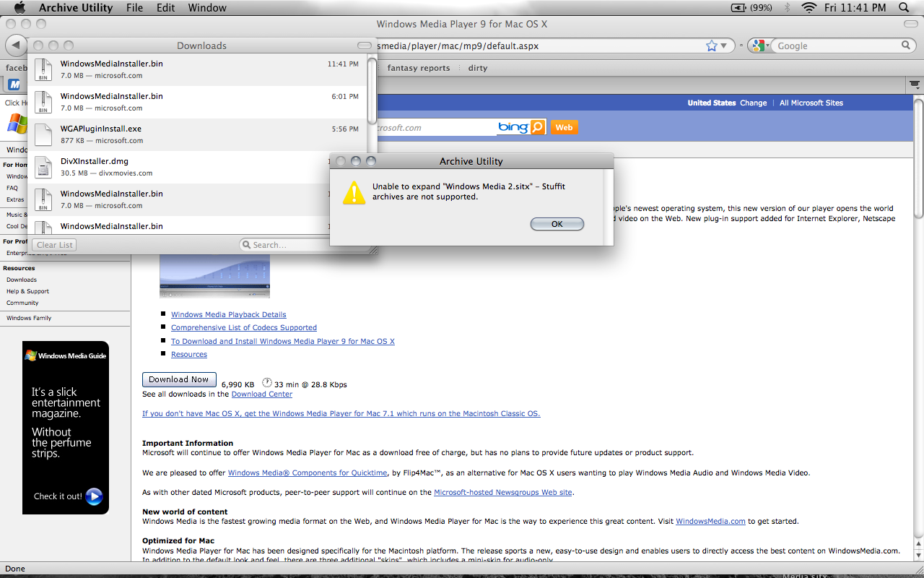924x578 pixels.
Task: Click Community sidebar link
Action: point(22,303)
